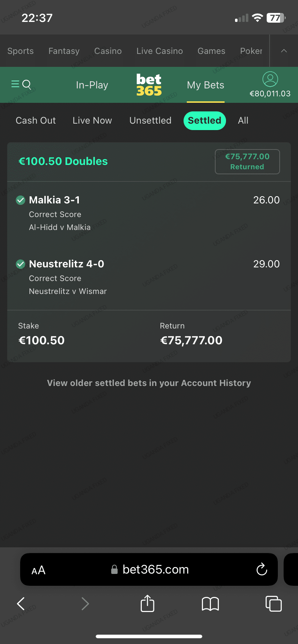The image size is (298, 644).
Task: Select the Settled filter pill
Action: tap(204, 120)
